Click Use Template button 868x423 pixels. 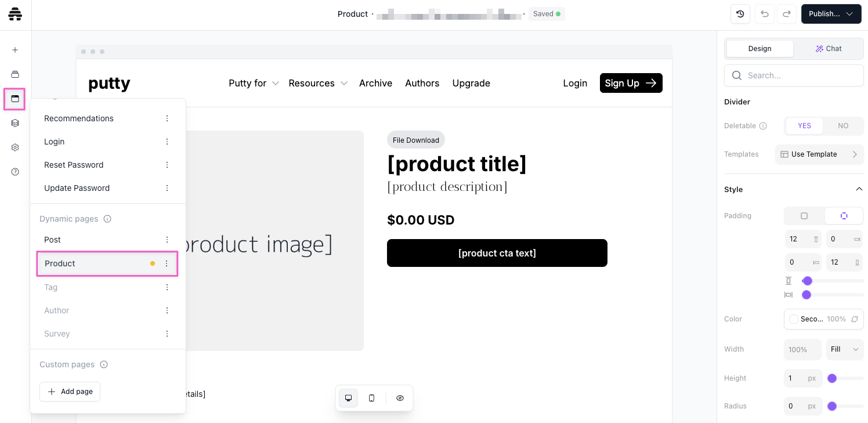819,154
